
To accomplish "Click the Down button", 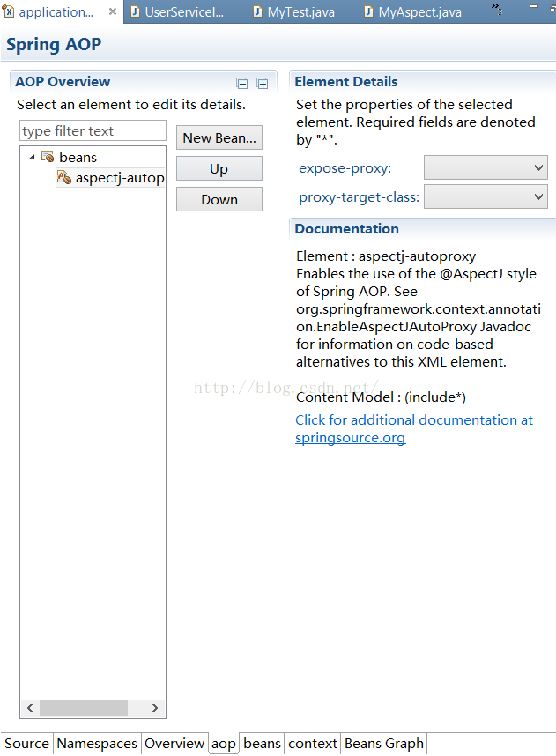I will click(219, 200).
